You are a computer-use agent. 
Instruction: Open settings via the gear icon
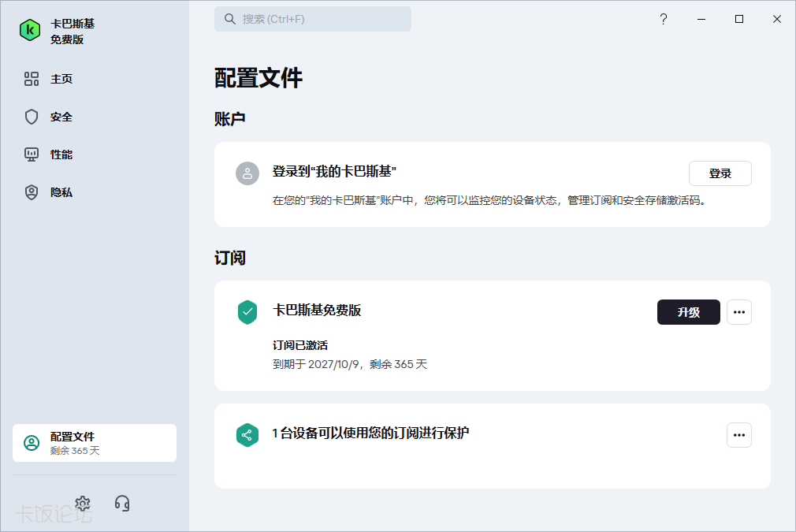pos(83,504)
